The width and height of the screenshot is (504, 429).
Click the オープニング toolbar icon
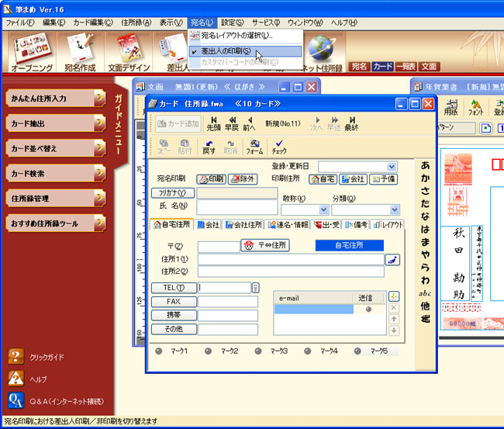[x=33, y=55]
